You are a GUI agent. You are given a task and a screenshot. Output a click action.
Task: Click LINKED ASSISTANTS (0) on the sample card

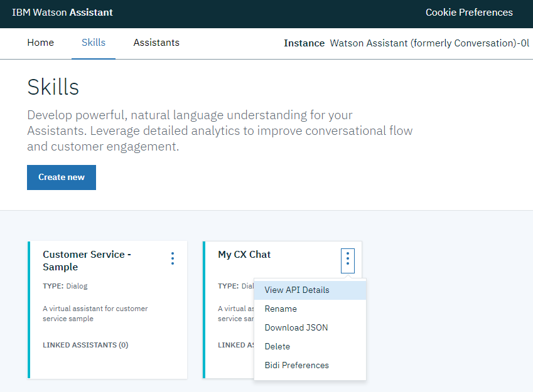point(85,345)
